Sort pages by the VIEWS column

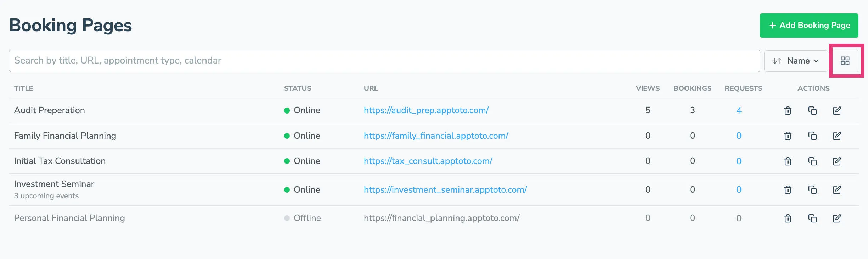point(648,88)
